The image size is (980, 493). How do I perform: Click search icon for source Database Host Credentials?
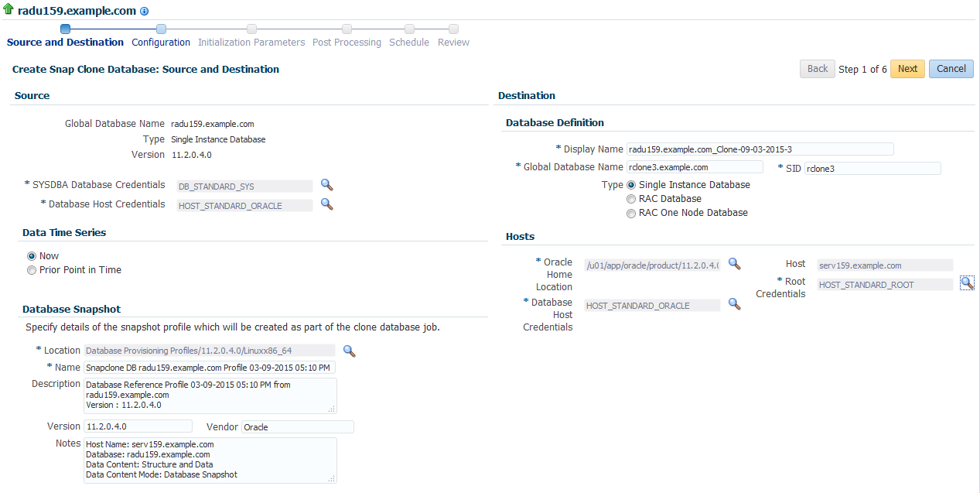[x=326, y=204]
